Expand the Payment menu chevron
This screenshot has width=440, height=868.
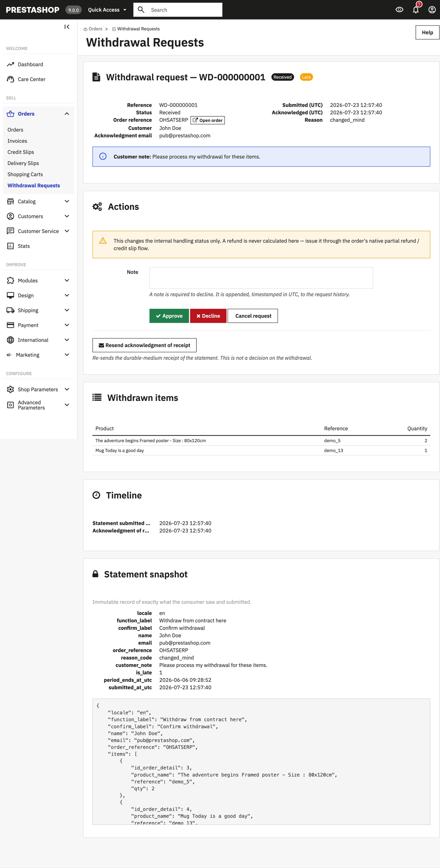coord(67,325)
